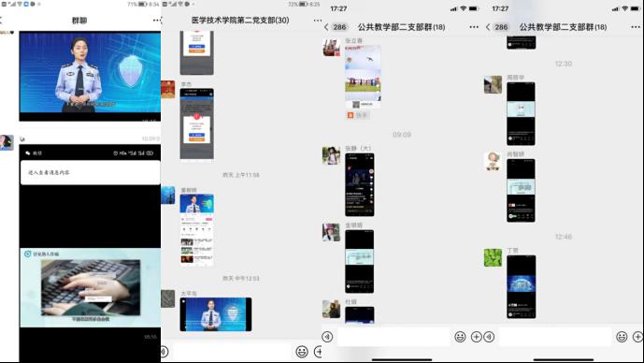Switch to voice input in the 12:46 chat

click(489, 337)
